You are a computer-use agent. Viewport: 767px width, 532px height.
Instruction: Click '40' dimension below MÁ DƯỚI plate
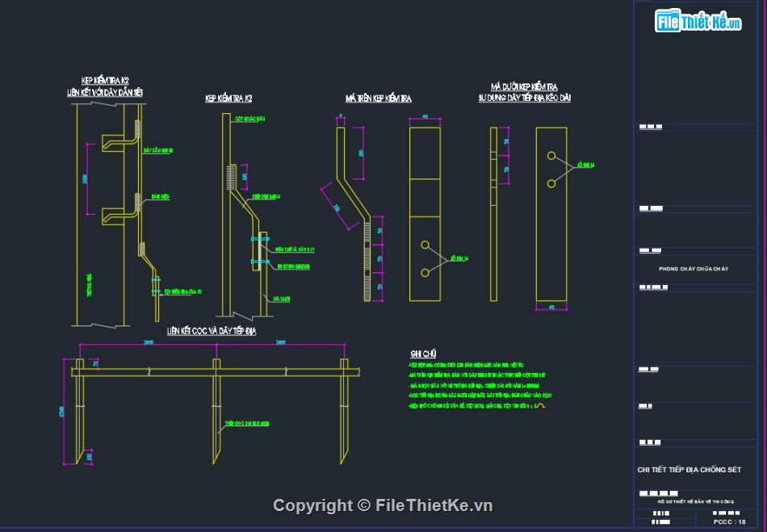click(551, 308)
